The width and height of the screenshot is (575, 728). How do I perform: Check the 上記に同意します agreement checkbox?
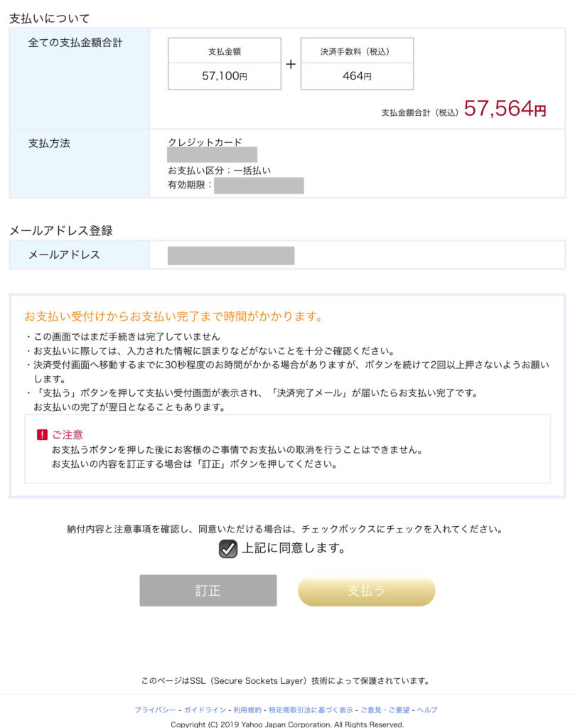(228, 549)
